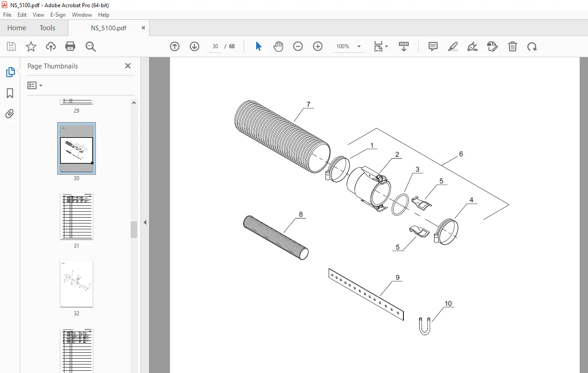
Task: Add a sticky note comment
Action: (x=433, y=46)
